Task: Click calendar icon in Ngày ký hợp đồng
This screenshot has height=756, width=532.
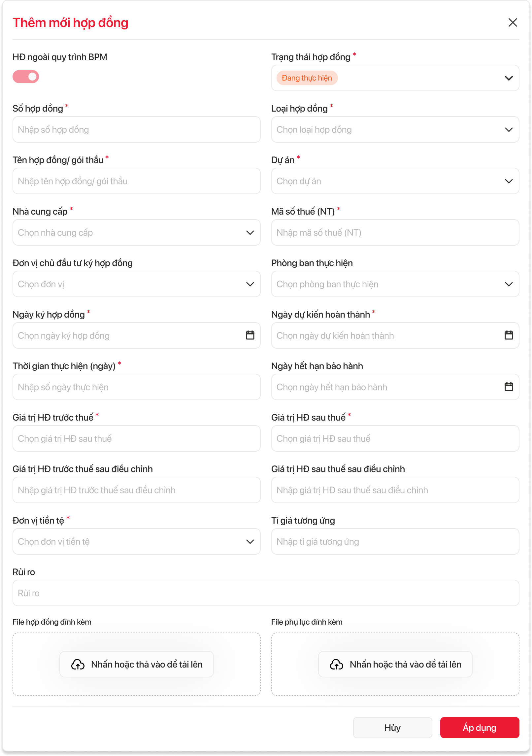Action: (x=250, y=335)
